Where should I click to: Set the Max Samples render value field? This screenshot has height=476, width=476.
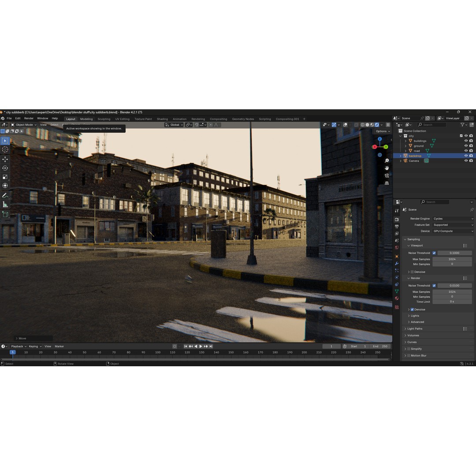click(452, 291)
